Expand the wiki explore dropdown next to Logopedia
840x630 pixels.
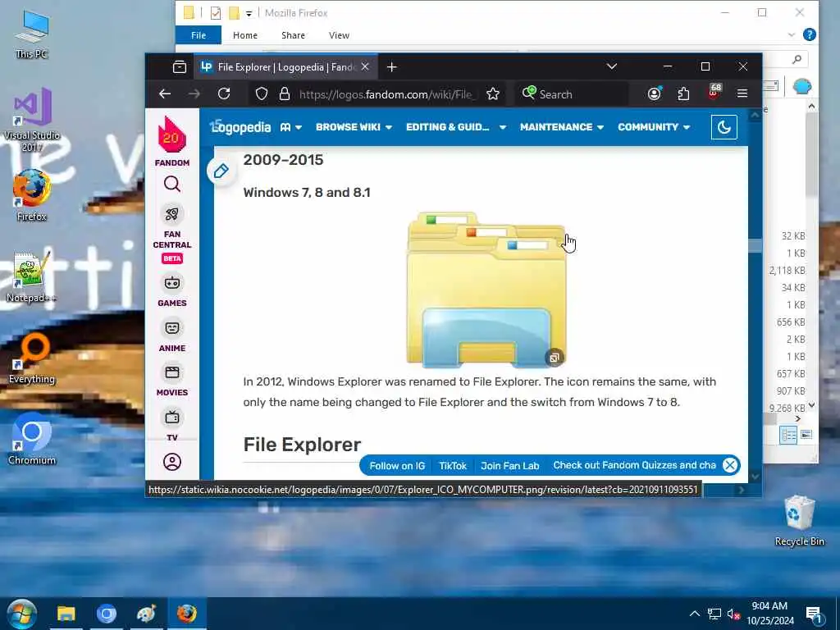click(291, 127)
